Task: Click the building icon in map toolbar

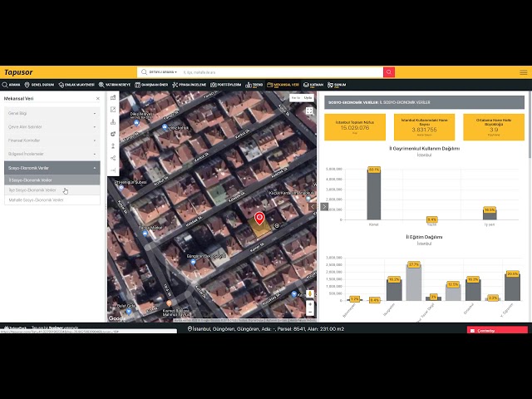Action: point(113,98)
